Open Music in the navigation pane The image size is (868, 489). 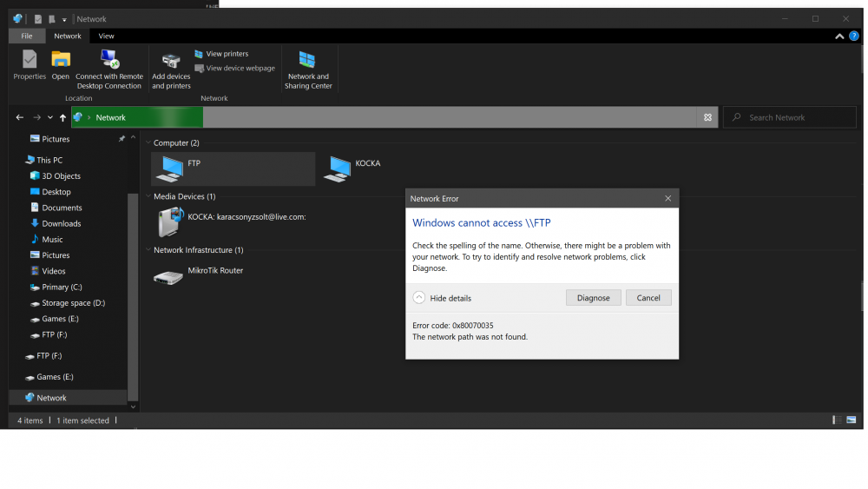52,239
